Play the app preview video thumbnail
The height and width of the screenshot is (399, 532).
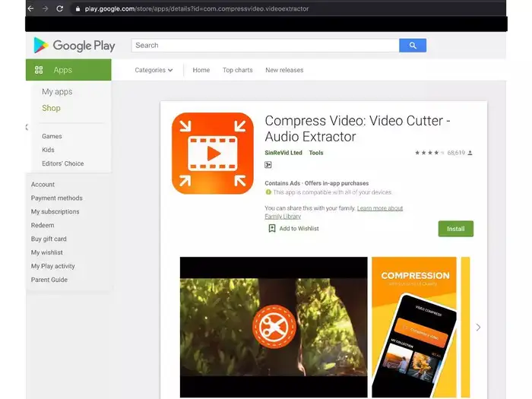click(x=273, y=327)
